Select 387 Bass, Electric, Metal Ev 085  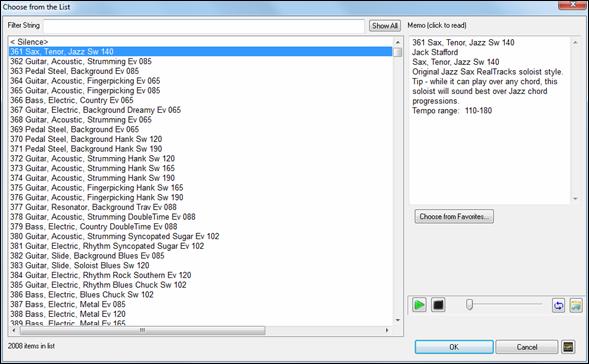click(201, 304)
